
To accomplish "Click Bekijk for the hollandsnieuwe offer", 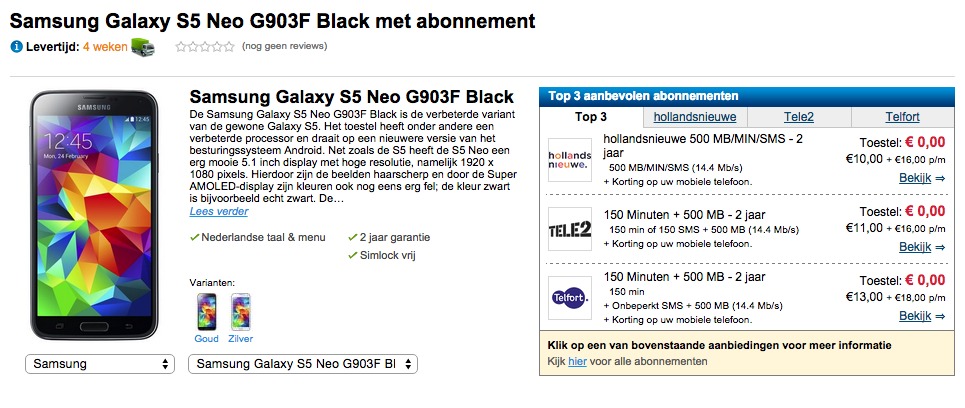I will 922,178.
